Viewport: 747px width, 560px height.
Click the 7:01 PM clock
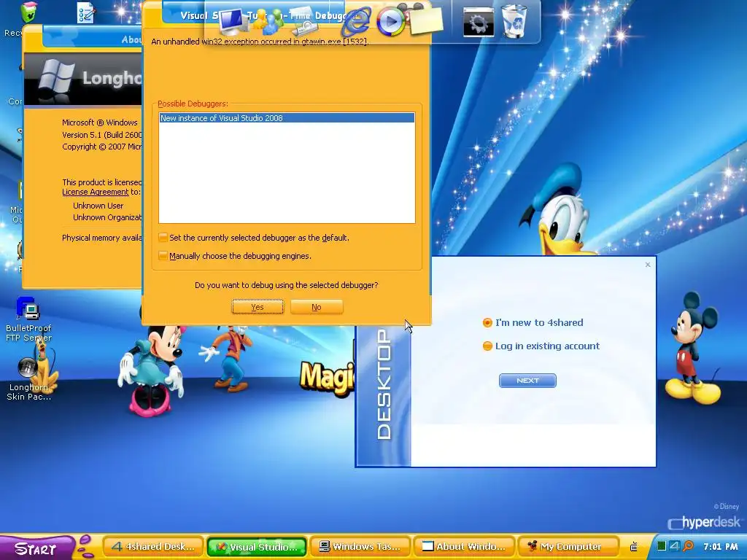[x=720, y=547]
